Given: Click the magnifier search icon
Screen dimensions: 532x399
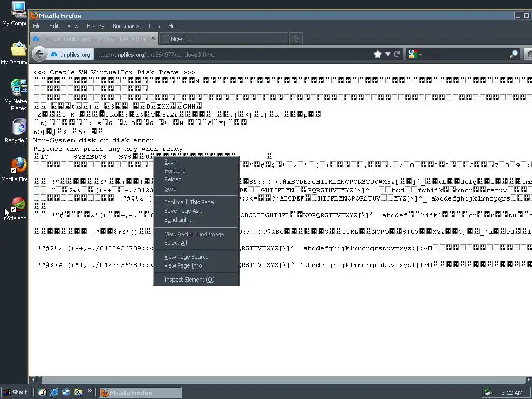Looking at the screenshot, I should (514, 54).
